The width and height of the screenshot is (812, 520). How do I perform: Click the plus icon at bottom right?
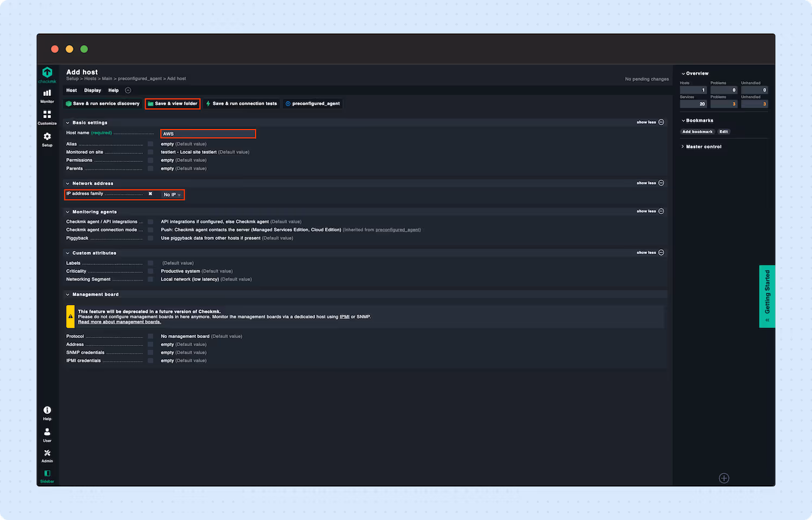click(724, 478)
